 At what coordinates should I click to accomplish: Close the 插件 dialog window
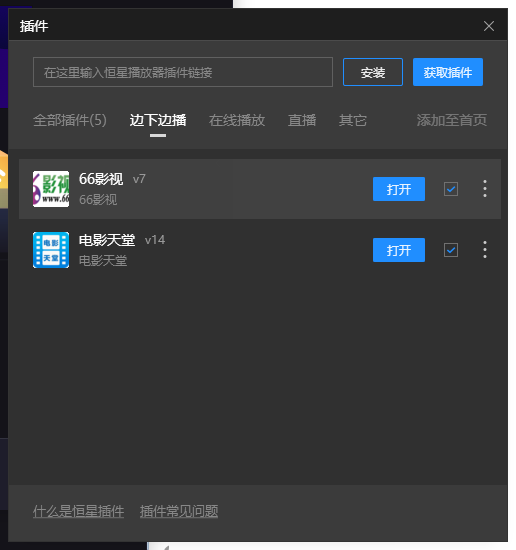pyautogui.click(x=489, y=26)
